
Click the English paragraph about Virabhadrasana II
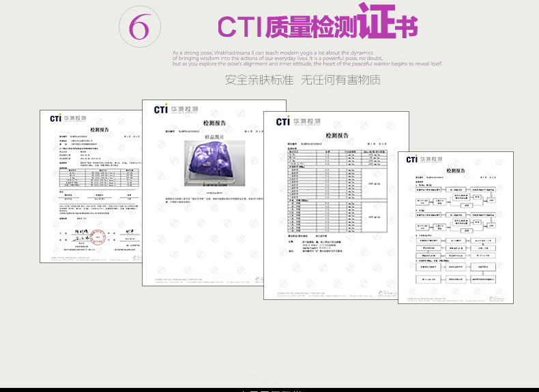[307, 58]
